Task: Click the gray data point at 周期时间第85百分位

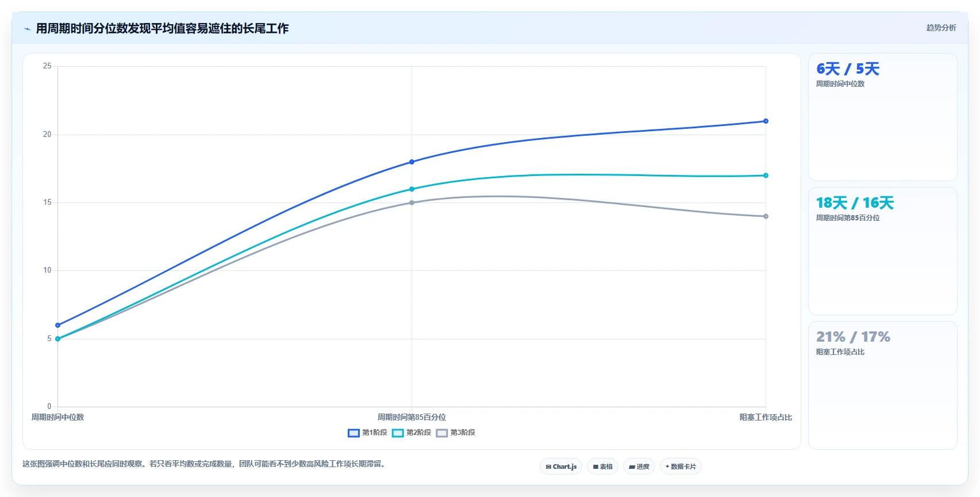Action: 412,203
